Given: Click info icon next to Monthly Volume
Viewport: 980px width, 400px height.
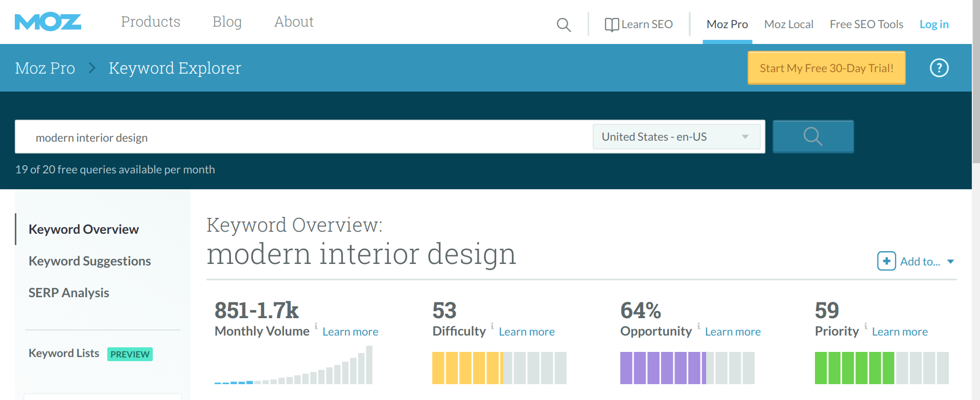Looking at the screenshot, I should click(x=316, y=326).
